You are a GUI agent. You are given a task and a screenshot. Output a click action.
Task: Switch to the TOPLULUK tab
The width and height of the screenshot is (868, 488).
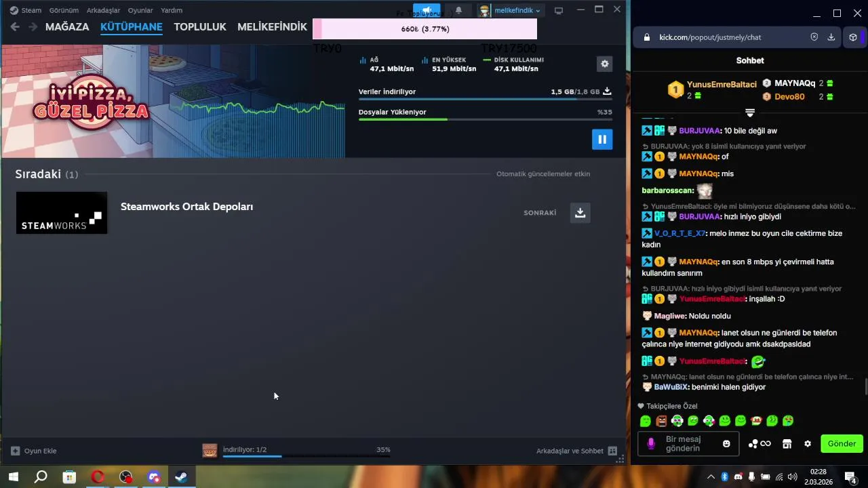click(200, 27)
